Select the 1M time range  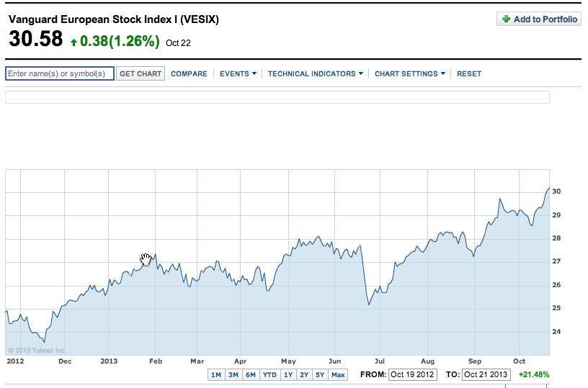click(216, 374)
